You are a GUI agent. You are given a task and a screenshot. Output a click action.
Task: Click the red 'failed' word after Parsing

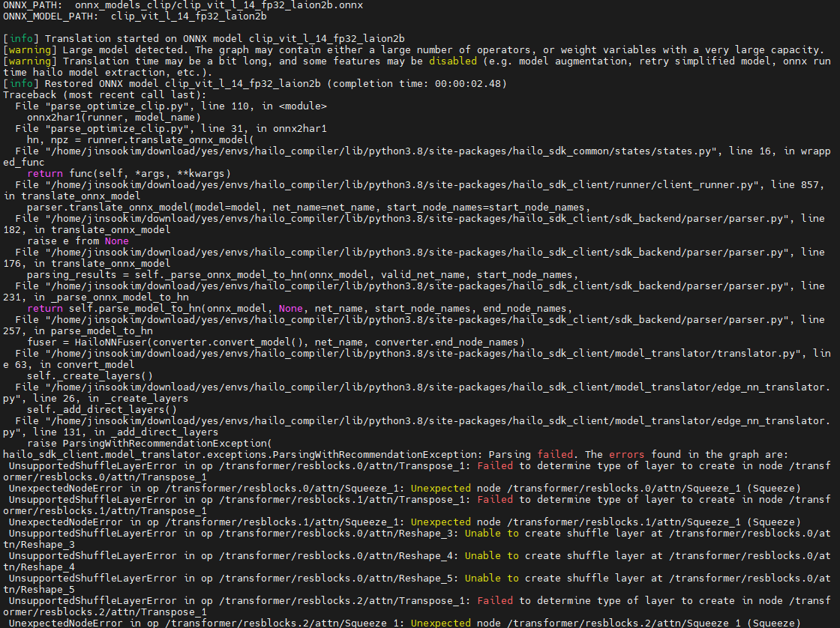click(556, 455)
